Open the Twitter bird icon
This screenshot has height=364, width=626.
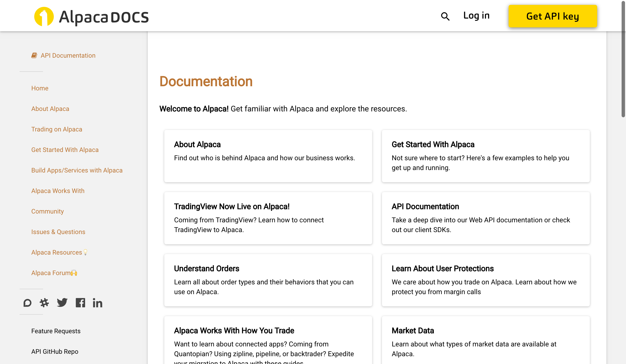(62, 303)
